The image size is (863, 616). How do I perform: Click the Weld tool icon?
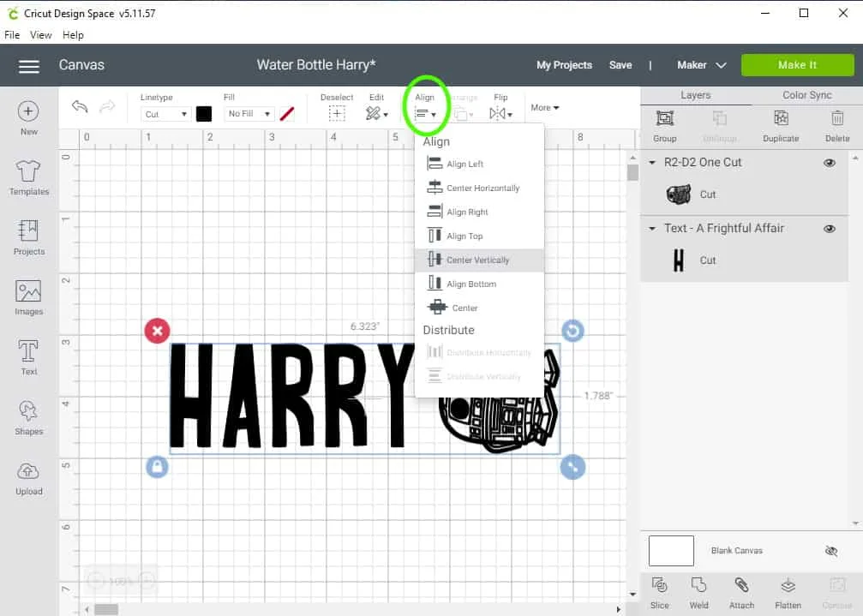(x=699, y=585)
